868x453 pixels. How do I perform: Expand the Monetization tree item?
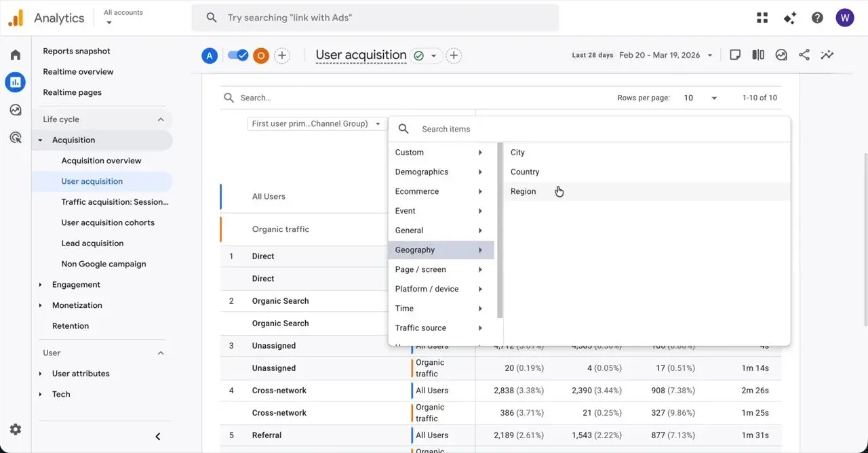point(41,305)
